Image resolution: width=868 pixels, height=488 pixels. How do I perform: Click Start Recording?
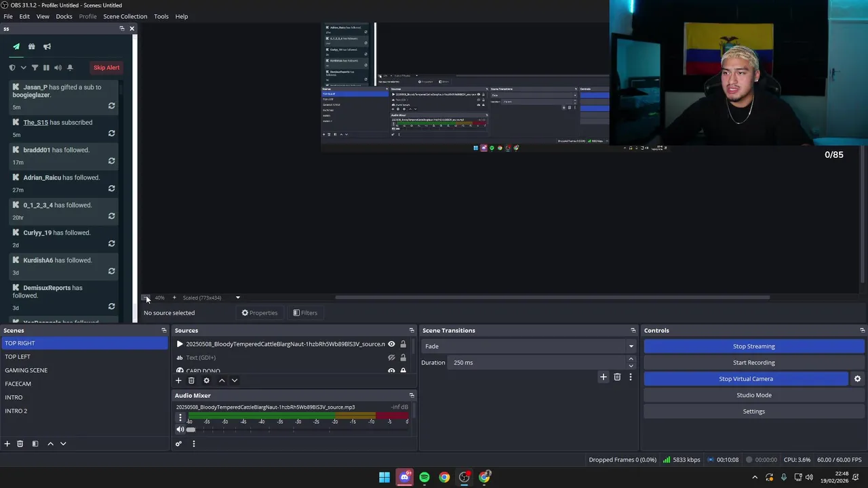(754, 363)
